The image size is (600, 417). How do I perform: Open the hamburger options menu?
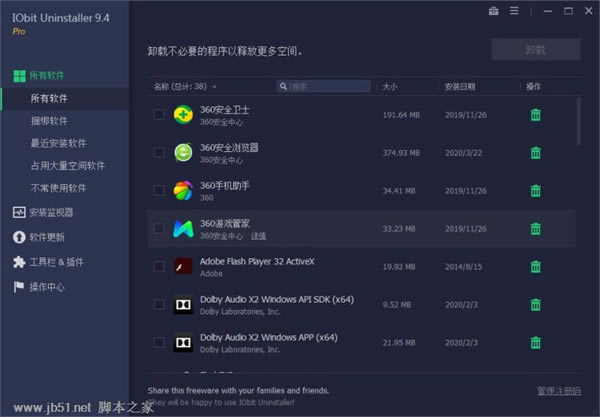pos(514,11)
